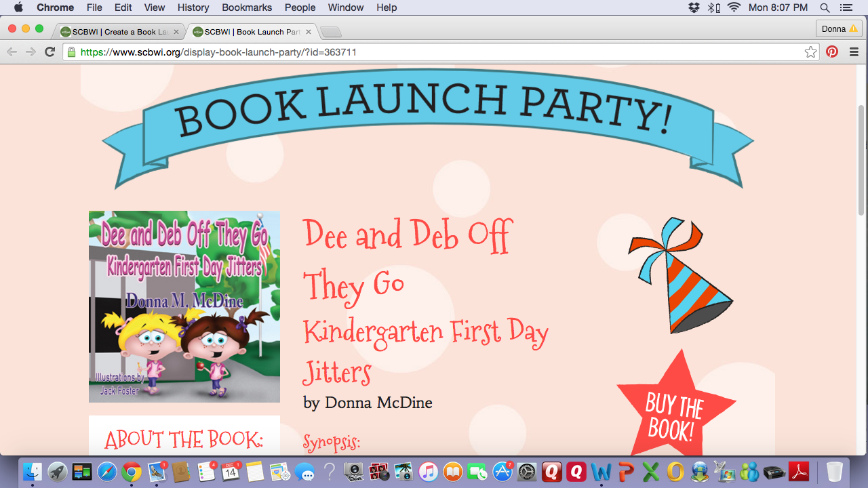This screenshot has width=868, height=488.
Task: Open the History menu
Action: pyautogui.click(x=193, y=7)
